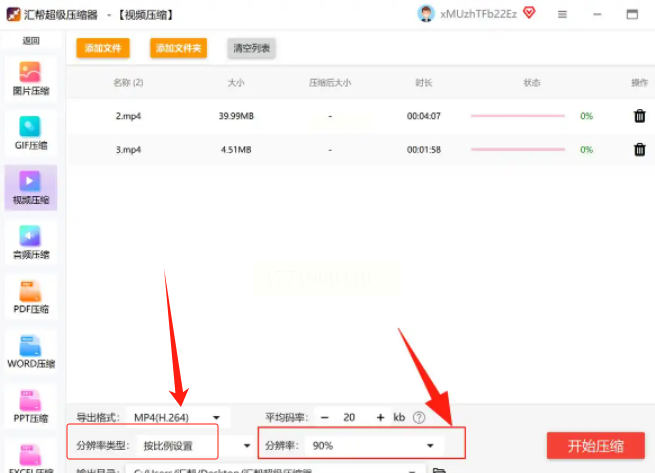
Task: Delete 2.mp4 using its trash icon
Action: click(640, 116)
